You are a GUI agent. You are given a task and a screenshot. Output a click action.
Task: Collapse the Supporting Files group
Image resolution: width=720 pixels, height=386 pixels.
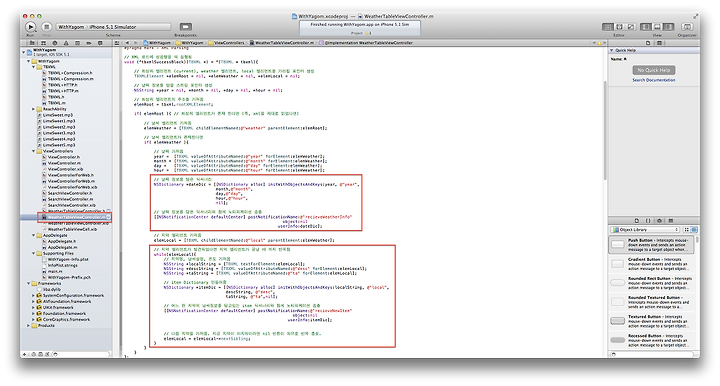tap(34, 253)
